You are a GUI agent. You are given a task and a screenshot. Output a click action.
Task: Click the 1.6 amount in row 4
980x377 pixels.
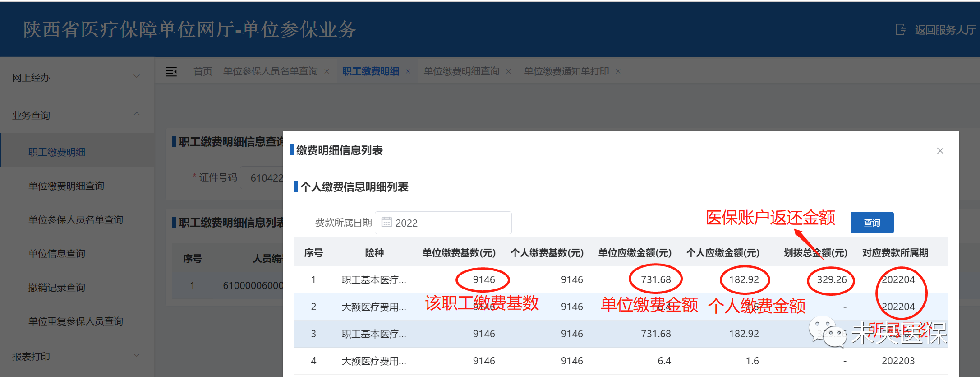tap(752, 361)
